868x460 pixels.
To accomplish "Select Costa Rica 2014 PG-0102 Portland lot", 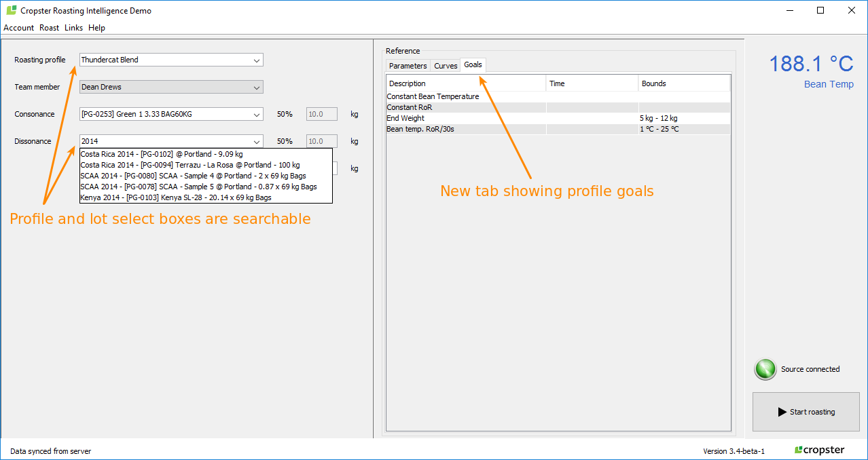I will click(x=205, y=154).
